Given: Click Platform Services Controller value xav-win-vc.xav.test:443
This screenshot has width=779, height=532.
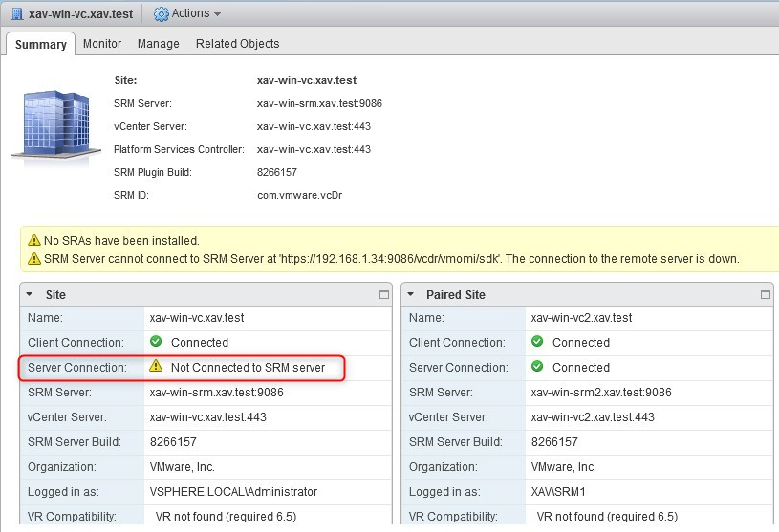Looking at the screenshot, I should click(314, 149).
